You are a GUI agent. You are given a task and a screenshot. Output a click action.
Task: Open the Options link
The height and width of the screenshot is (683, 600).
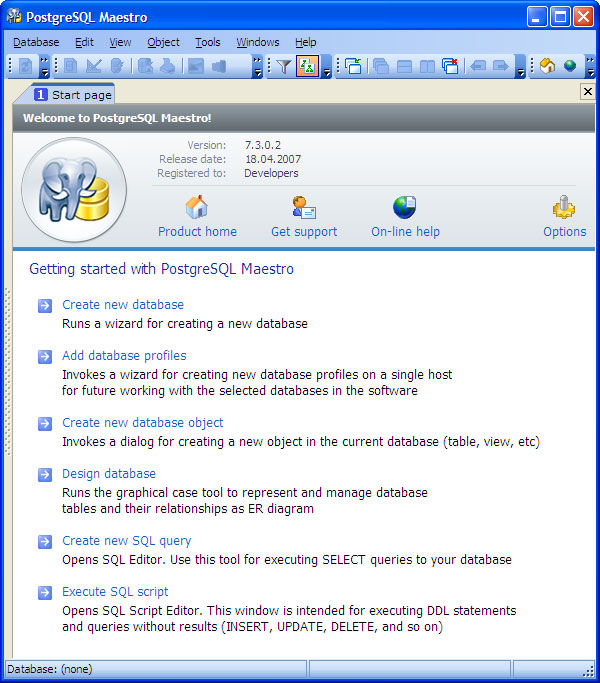(565, 231)
